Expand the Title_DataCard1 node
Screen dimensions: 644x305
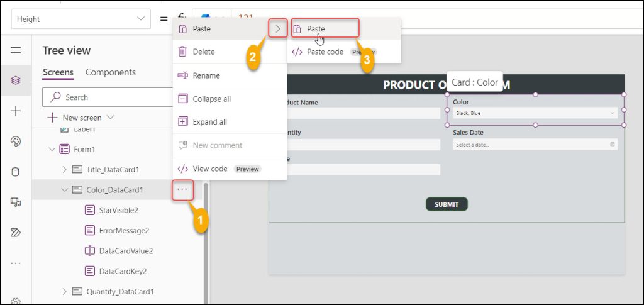point(64,169)
